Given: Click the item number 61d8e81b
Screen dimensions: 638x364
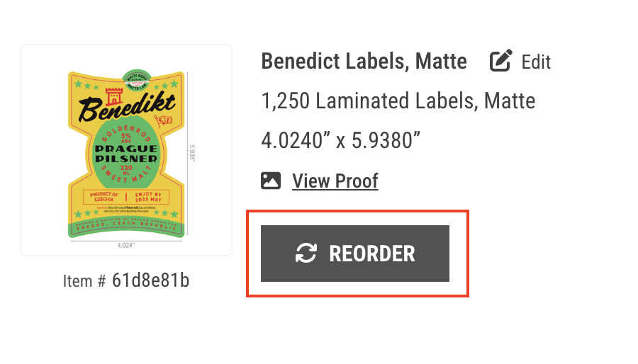Looking at the screenshot, I should pos(150,280).
